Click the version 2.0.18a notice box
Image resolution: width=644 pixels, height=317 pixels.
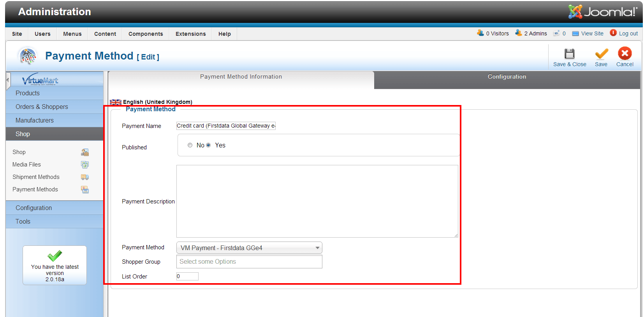click(x=55, y=265)
